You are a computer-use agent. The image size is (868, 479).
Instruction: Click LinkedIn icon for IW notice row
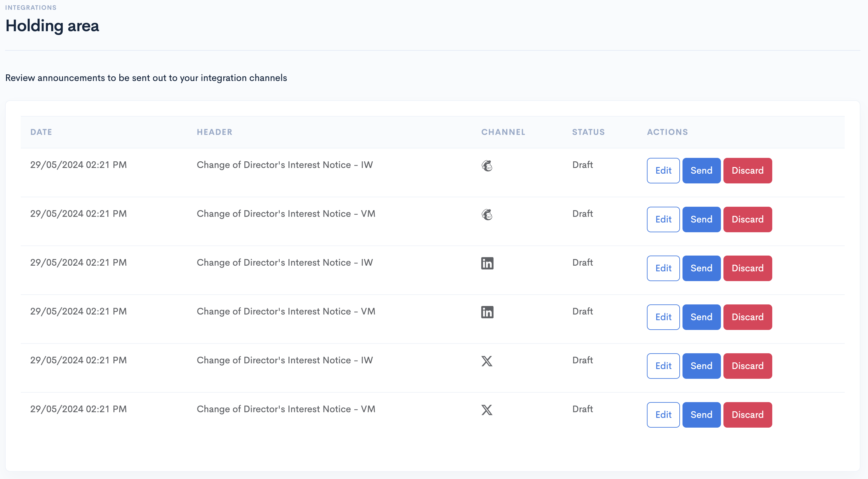coord(487,263)
